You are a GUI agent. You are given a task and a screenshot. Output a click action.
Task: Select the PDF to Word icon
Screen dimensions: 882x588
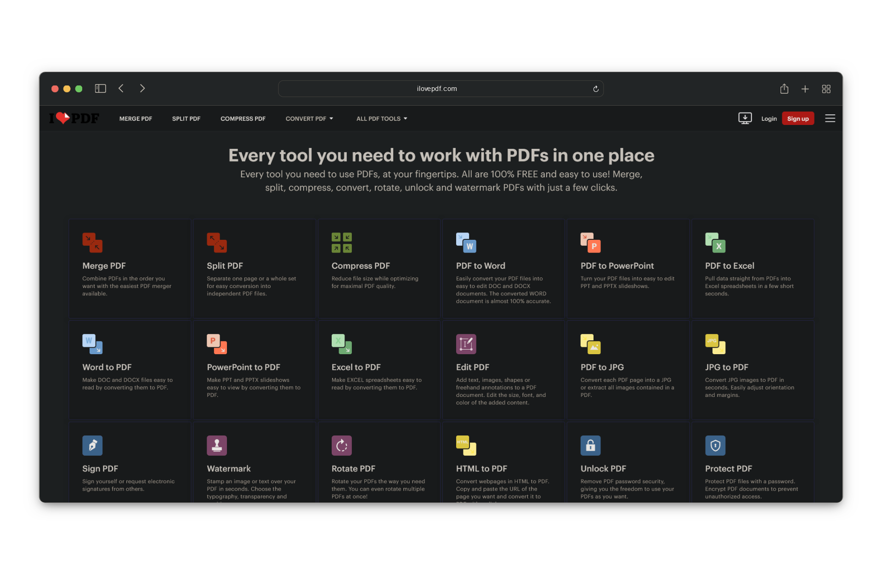click(466, 243)
